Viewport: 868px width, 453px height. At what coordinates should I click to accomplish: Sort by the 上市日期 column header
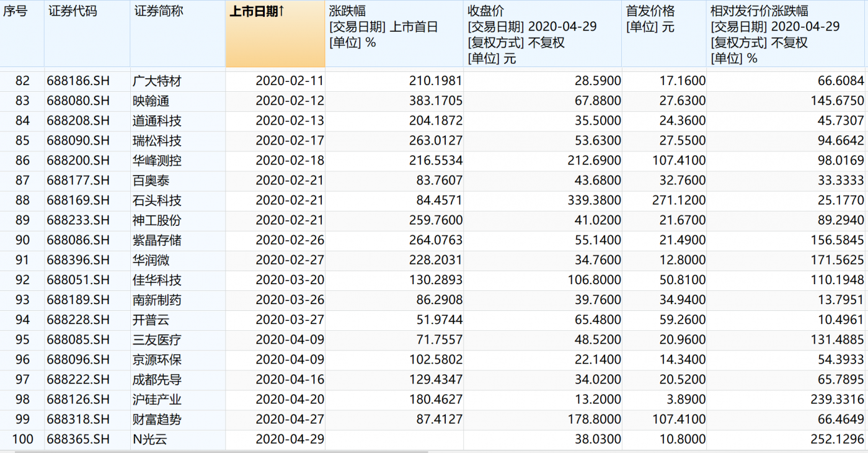pyautogui.click(x=275, y=34)
